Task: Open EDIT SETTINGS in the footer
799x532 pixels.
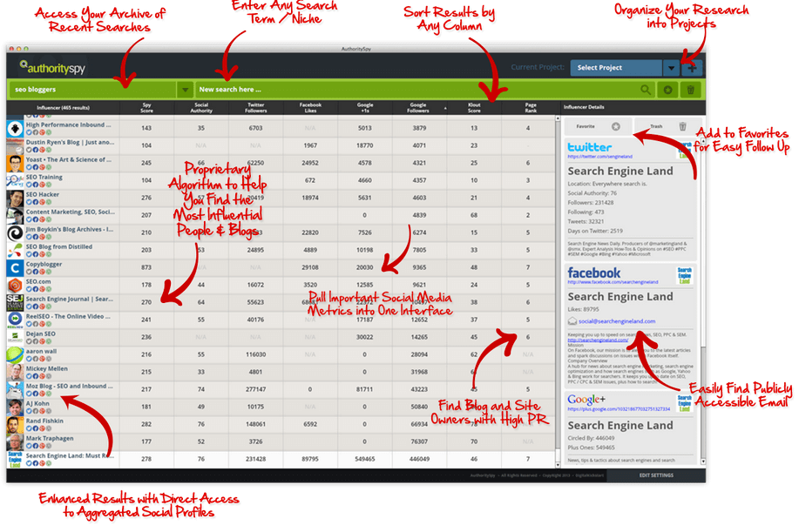Action: pyautogui.click(x=656, y=475)
